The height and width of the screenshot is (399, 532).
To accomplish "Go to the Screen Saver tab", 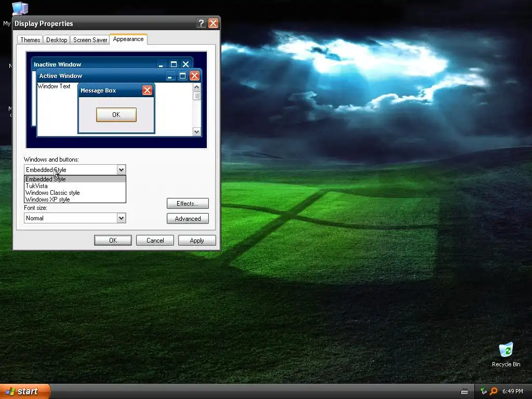I will [90, 39].
